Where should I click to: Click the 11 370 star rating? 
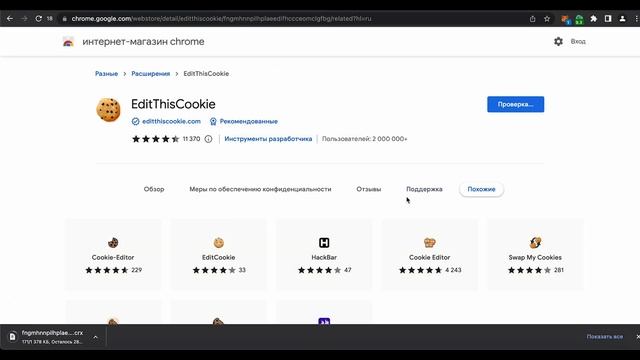point(166,139)
